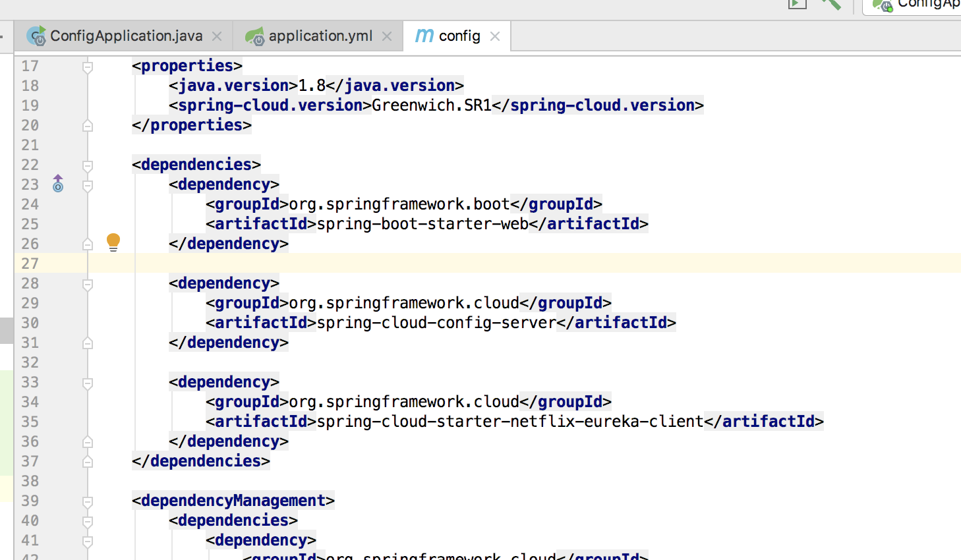Click org.springframework.boot groupId text

(x=399, y=204)
